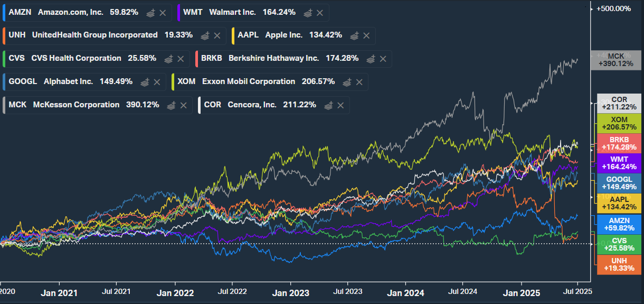
Task: Remove Exxon Mobil Corporation via the X
Action: (x=359, y=82)
